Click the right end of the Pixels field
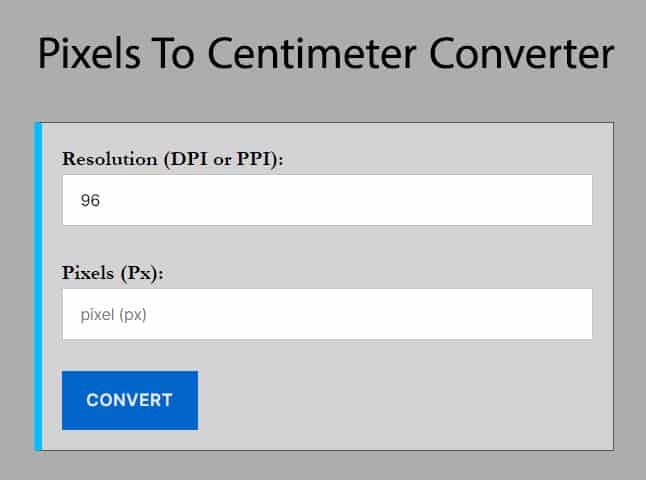The image size is (646, 480). [x=575, y=314]
